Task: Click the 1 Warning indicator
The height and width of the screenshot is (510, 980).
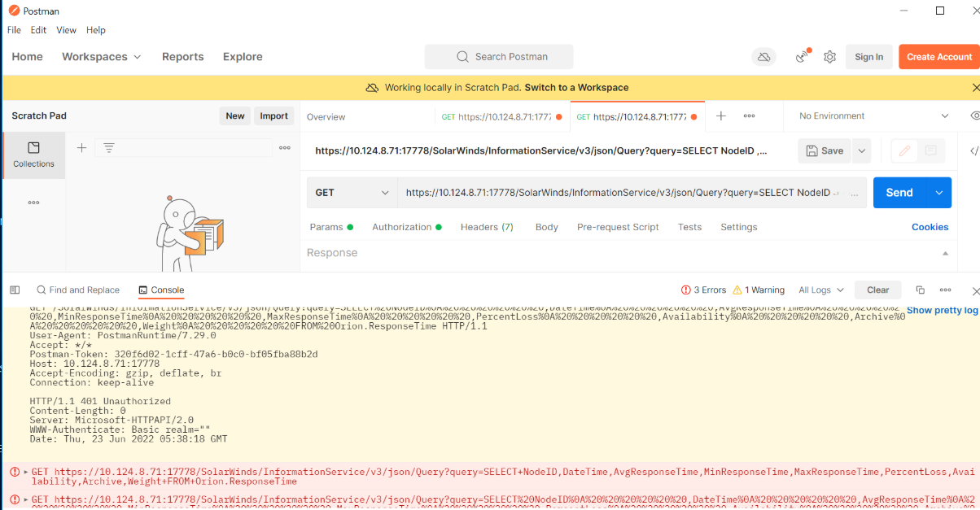Action: 759,290
